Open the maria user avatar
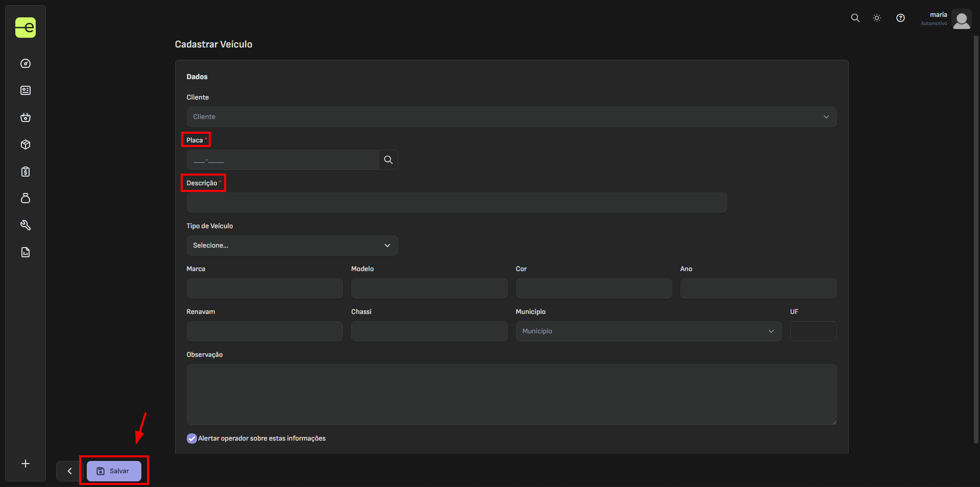The height and width of the screenshot is (487, 980). pos(962,20)
